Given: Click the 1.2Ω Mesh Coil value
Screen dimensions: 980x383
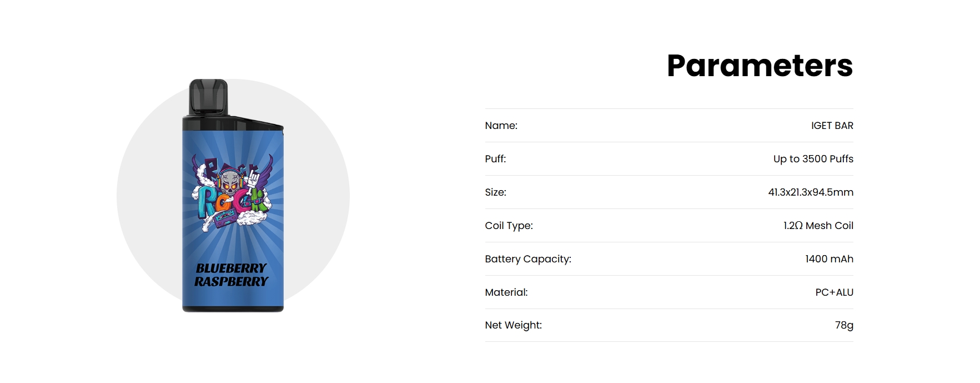Looking at the screenshot, I should coord(818,226).
